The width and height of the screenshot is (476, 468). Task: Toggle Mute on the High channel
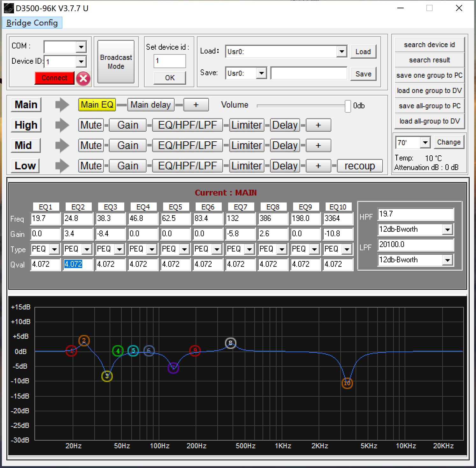[91, 125]
